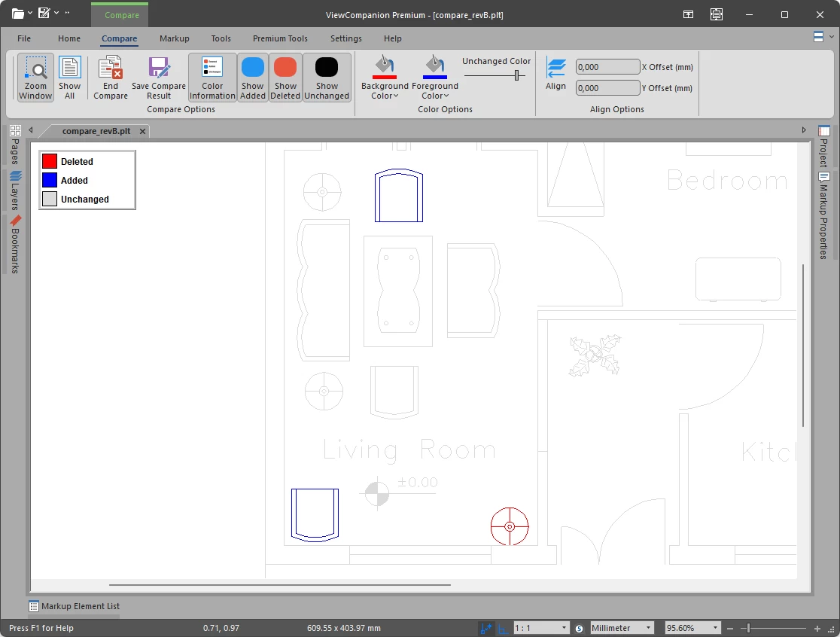Adjust the Unchanged Color slider

pyautogui.click(x=517, y=75)
